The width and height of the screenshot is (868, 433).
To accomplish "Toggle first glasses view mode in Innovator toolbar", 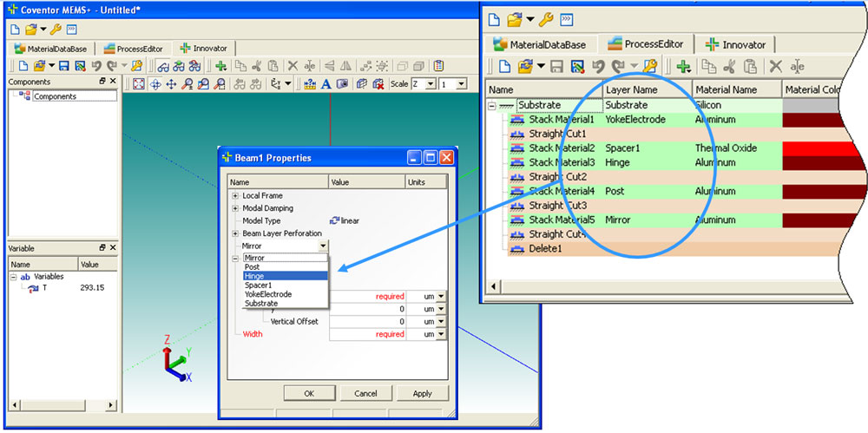I will (163, 66).
